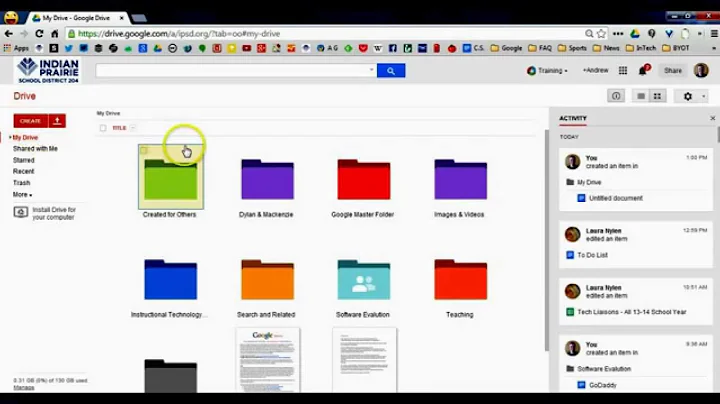The image size is (720, 404).
Task: Click the My Drive breadcrumb
Action: [108, 113]
